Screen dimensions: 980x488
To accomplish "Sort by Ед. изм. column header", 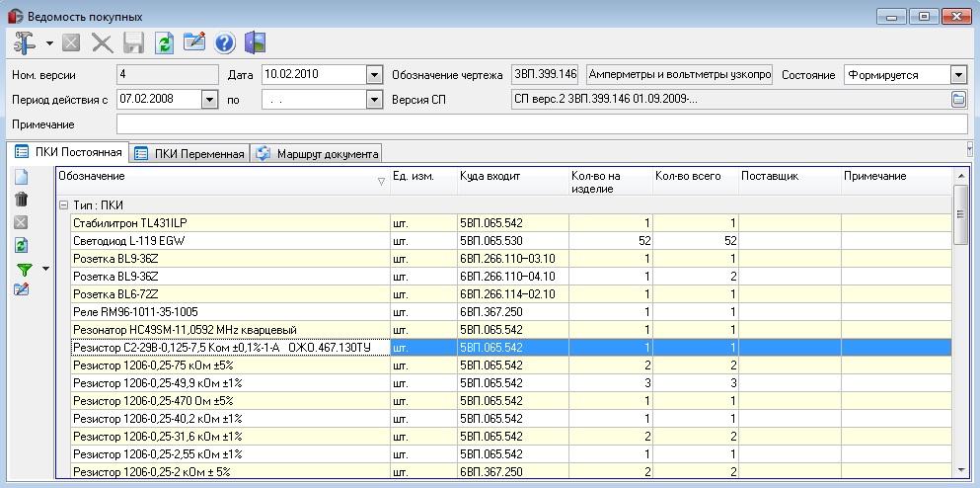I will pyautogui.click(x=423, y=182).
